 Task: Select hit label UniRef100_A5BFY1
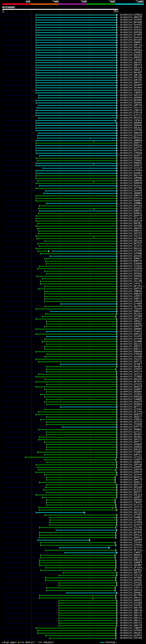[131, 299]
